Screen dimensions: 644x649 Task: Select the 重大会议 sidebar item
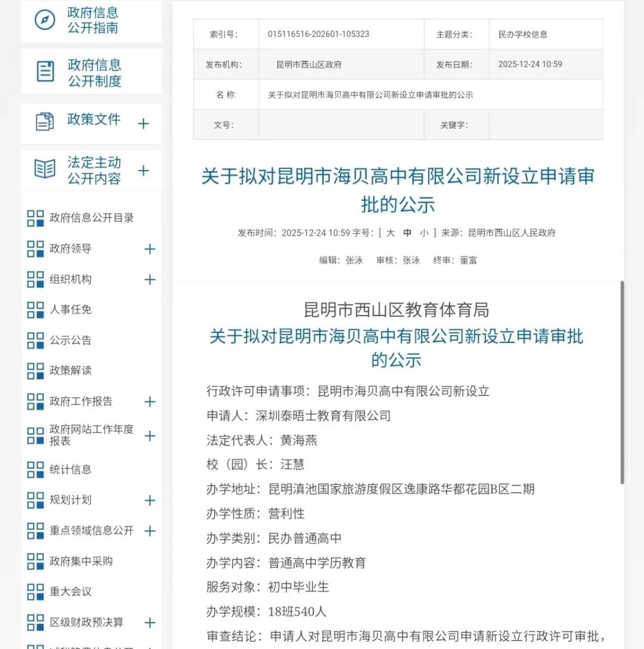[x=70, y=591]
